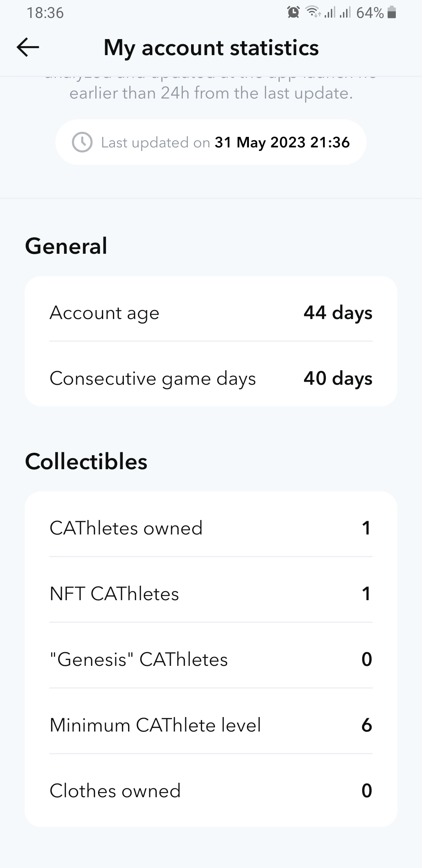Tap the Last updated timestamp pill
The width and height of the screenshot is (422, 868).
211,142
